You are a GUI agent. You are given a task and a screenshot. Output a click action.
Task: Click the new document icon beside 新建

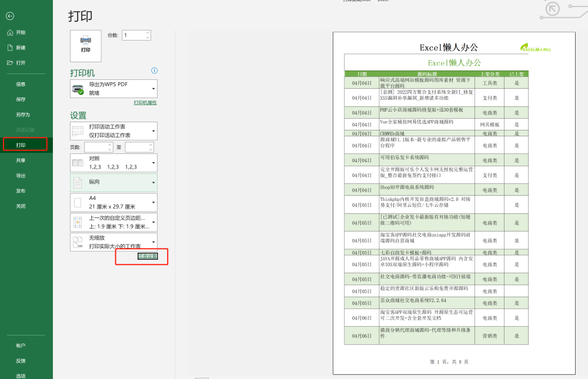10,48
